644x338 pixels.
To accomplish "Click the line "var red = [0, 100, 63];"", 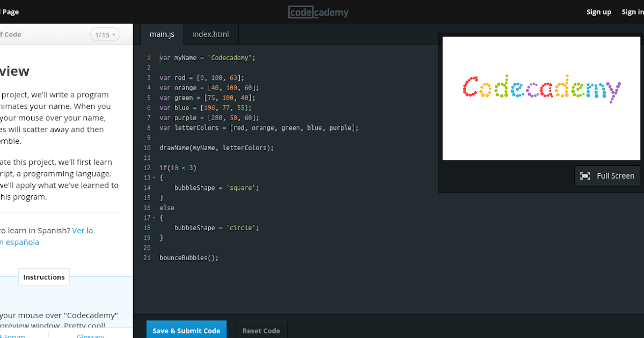I will click(202, 78).
